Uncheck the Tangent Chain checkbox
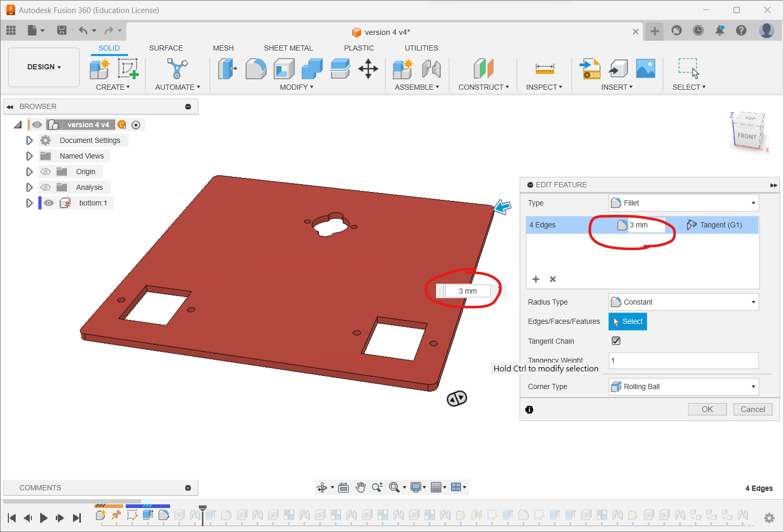The image size is (783, 532). click(616, 341)
